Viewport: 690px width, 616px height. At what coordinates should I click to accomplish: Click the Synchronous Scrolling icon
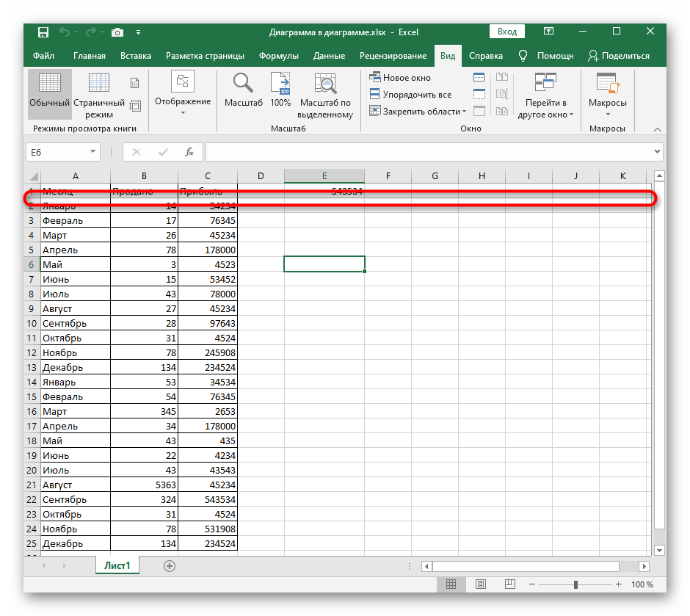pos(502,94)
